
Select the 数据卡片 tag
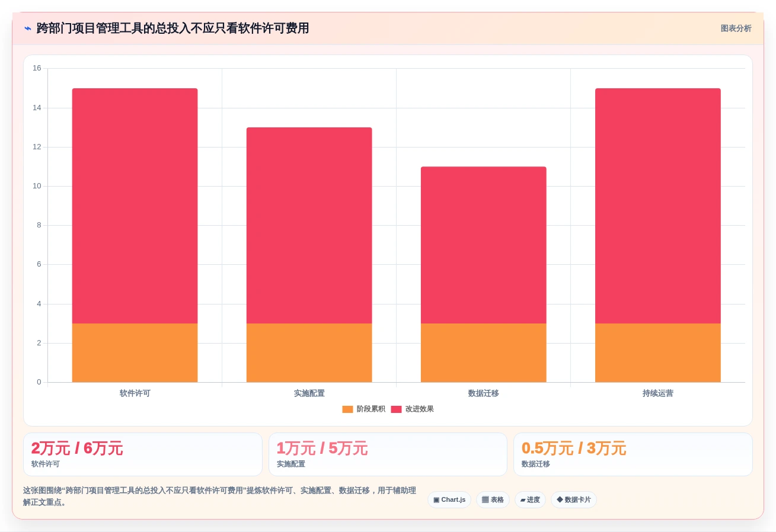tap(574, 499)
